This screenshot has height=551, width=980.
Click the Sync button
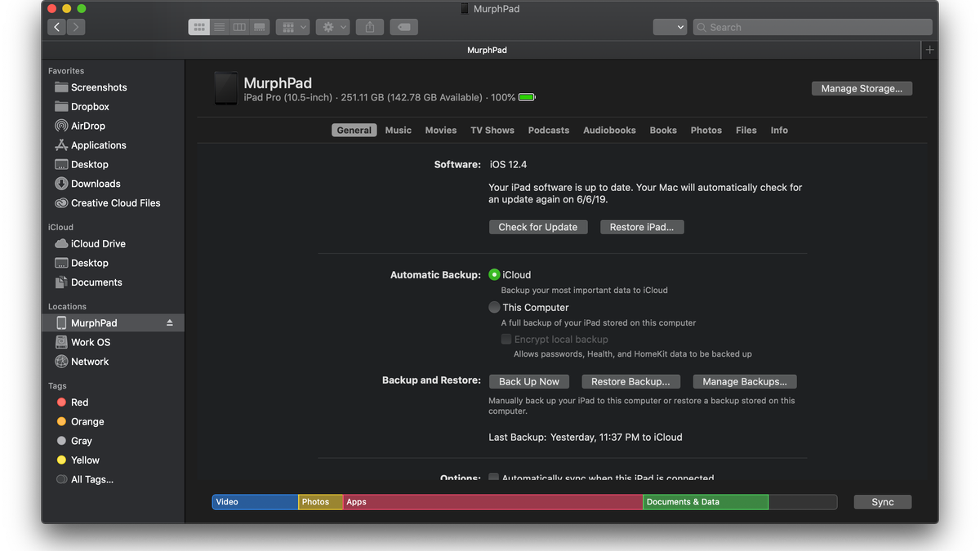tap(883, 502)
